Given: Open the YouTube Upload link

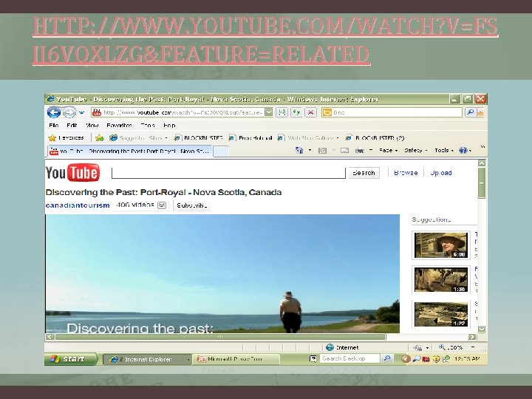Looking at the screenshot, I should [x=440, y=173].
